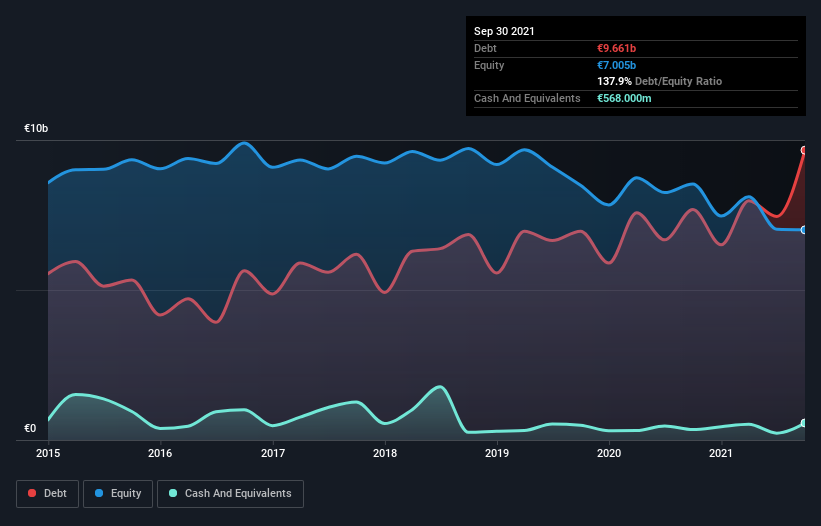Toggle Cash And Equivalents legend button
The height and width of the screenshot is (526, 821).
[230, 494]
